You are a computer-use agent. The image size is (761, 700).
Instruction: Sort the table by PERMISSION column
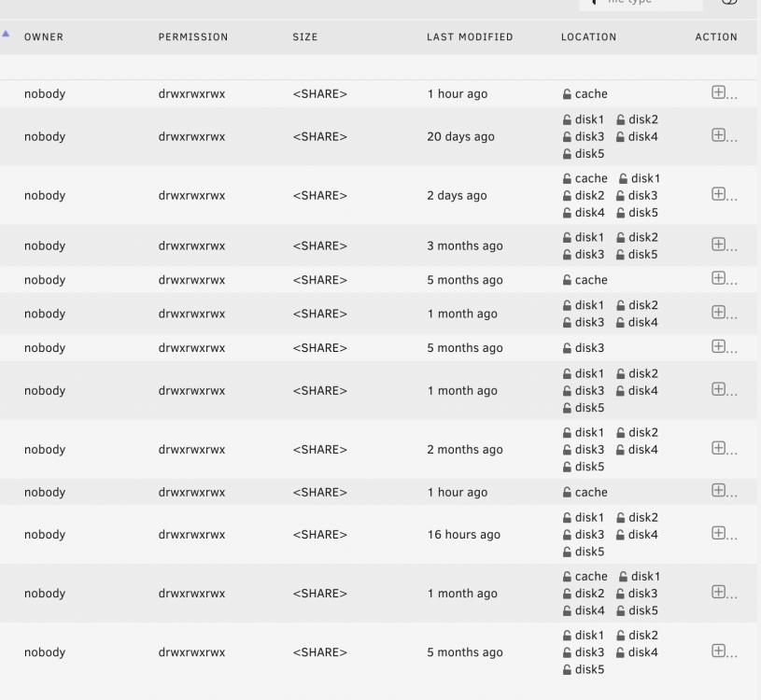click(x=193, y=37)
